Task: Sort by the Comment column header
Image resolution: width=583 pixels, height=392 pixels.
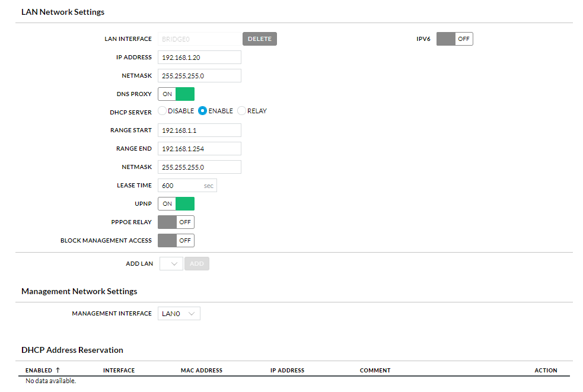Action: tap(375, 371)
